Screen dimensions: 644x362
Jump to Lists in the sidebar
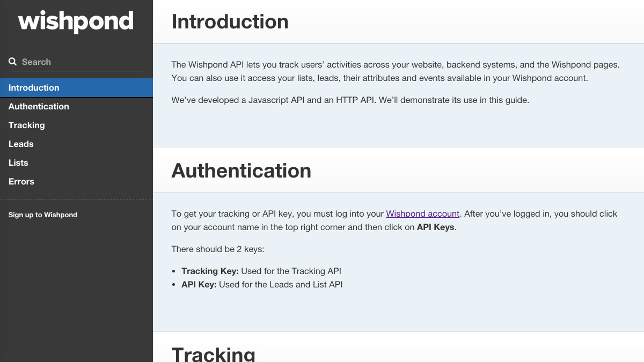coord(76,162)
